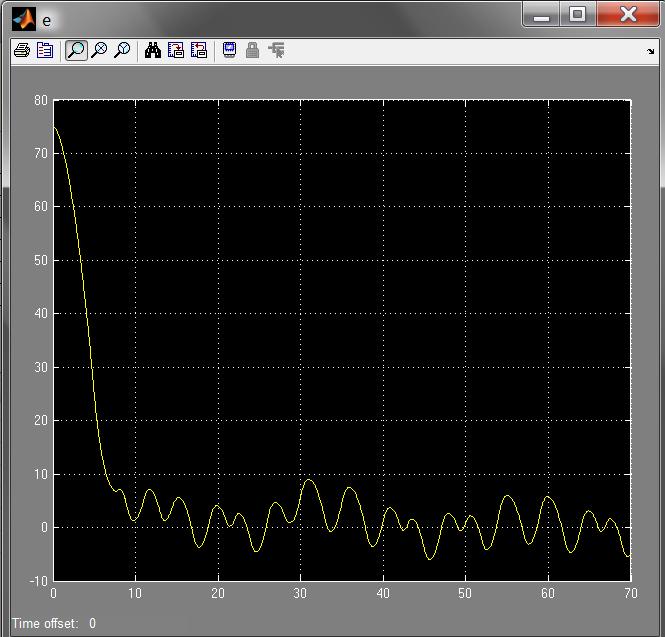Toggle the Floating scope button
Image resolution: width=665 pixels, height=637 pixels.
click(x=229, y=50)
